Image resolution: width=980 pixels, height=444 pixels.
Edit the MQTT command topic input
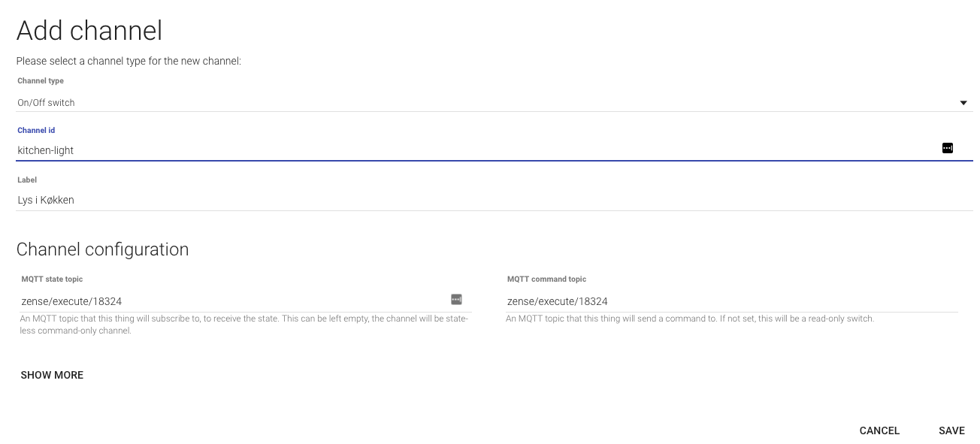729,301
